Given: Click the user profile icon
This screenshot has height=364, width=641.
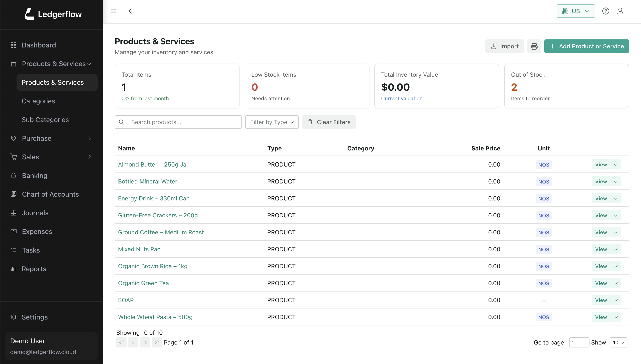Looking at the screenshot, I should click(620, 11).
